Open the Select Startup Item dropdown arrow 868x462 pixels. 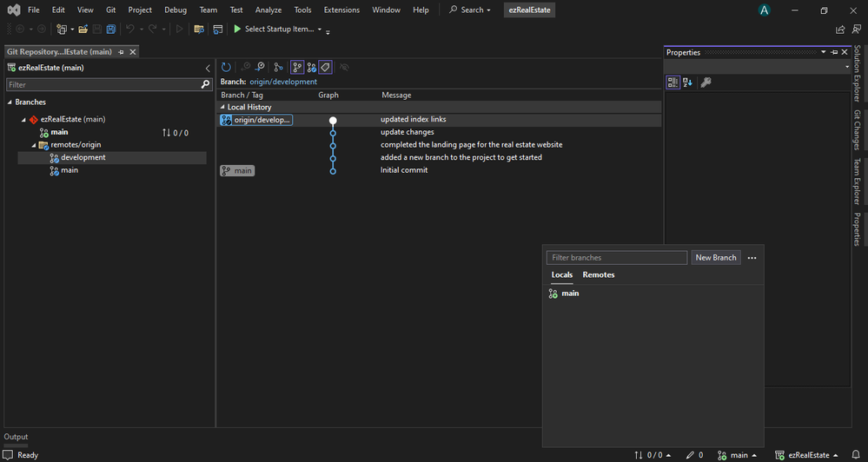(x=320, y=30)
